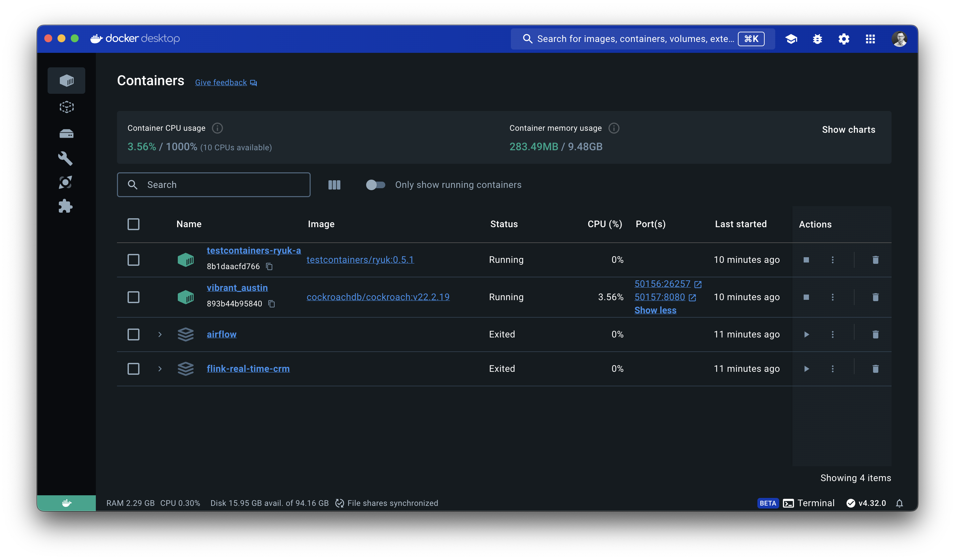The width and height of the screenshot is (955, 560).
Task: Click the three-dot menu for vibrant_austin
Action: coord(832,297)
